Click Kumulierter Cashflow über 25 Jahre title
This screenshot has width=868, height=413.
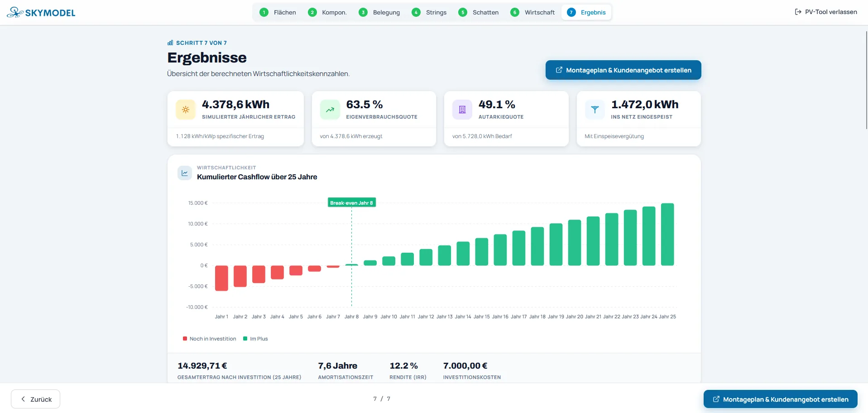257,177
